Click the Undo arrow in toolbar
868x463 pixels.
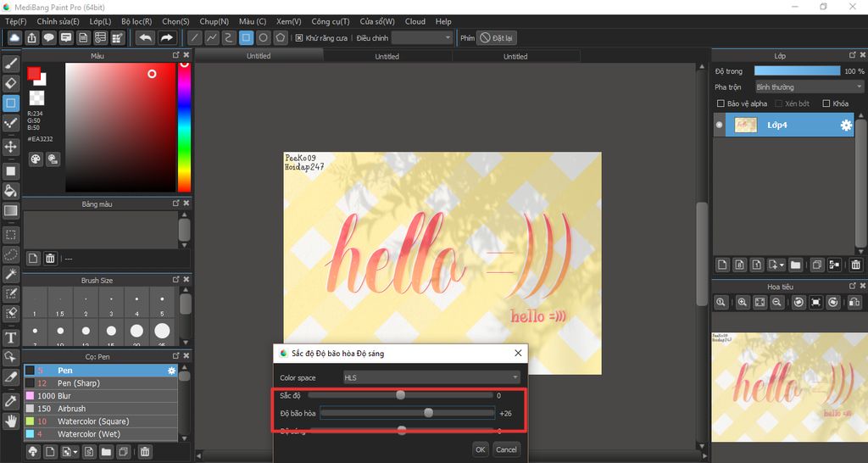[146, 37]
